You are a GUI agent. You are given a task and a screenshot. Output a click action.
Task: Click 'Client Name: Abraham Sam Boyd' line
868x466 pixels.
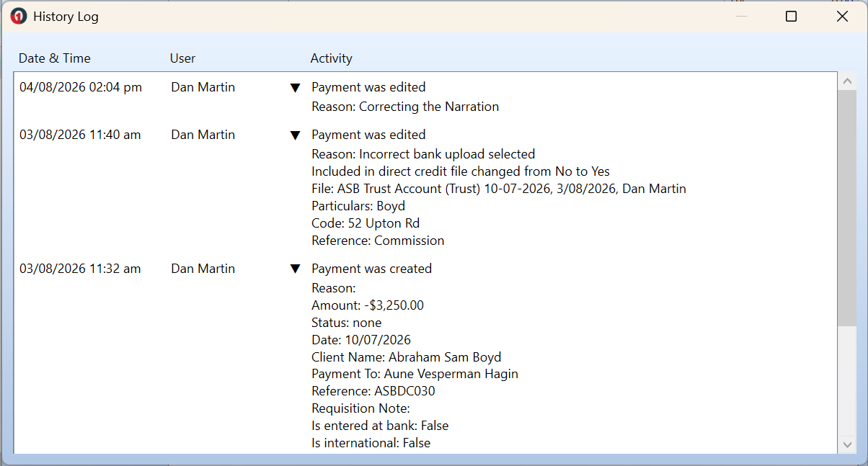pyautogui.click(x=407, y=357)
